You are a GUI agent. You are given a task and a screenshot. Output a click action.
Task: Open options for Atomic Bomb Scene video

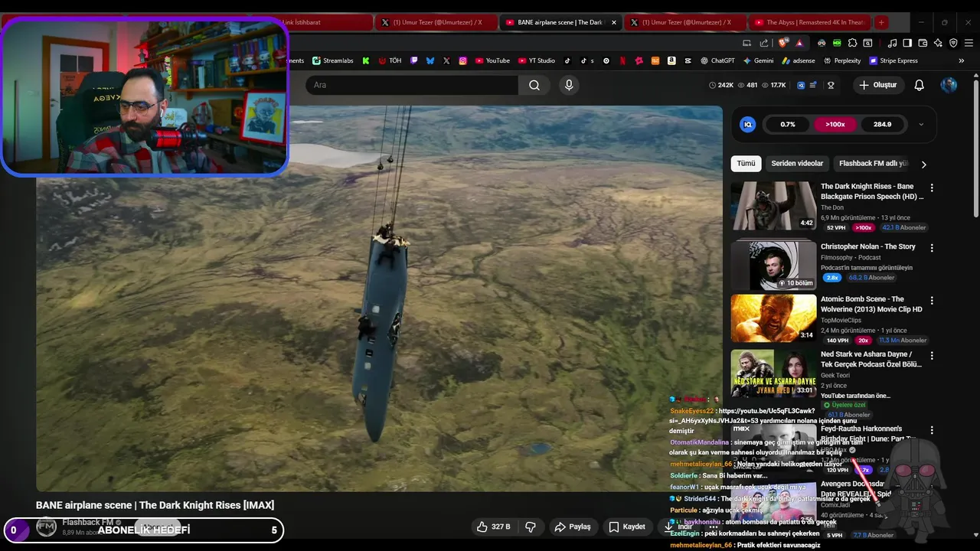point(932,301)
